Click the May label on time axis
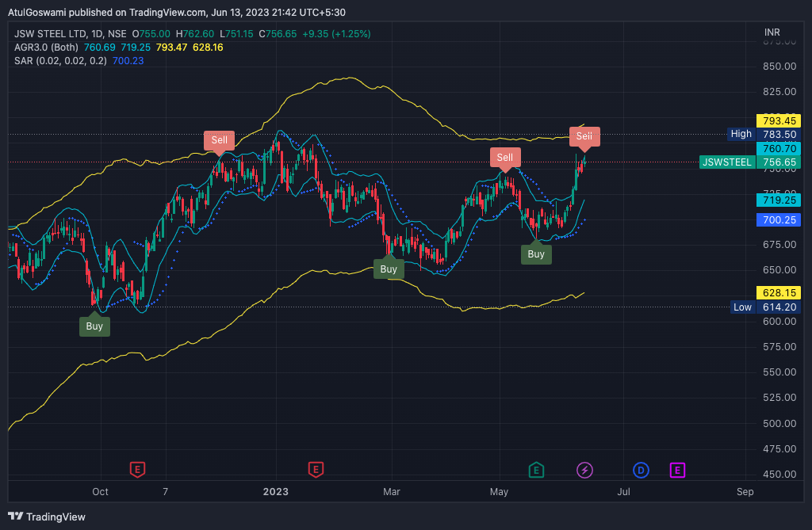The width and height of the screenshot is (812, 530). [500, 491]
